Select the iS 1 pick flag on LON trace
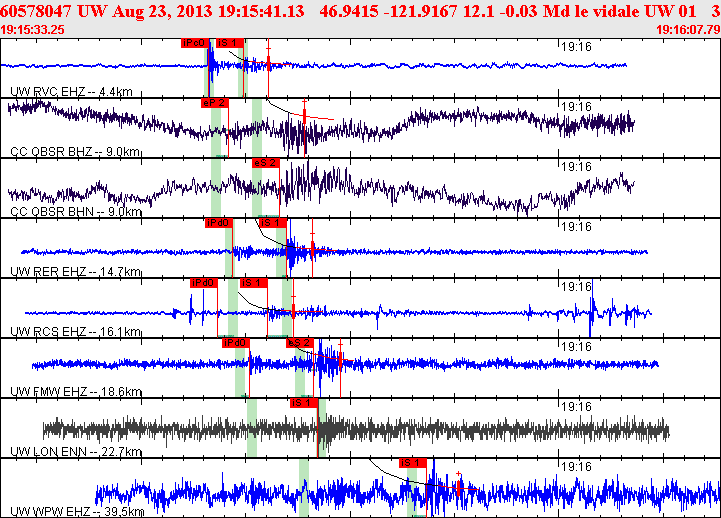Screen dimensions: 721x518 coord(304,403)
